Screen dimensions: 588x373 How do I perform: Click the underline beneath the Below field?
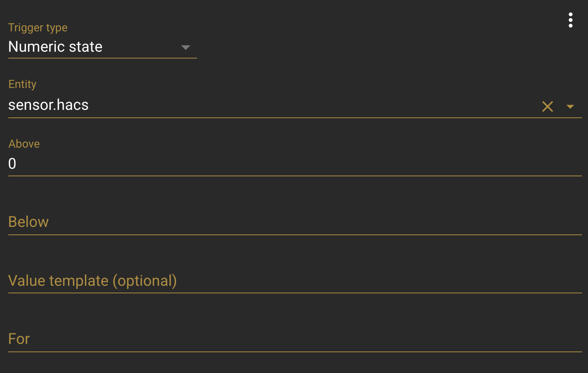pos(294,235)
